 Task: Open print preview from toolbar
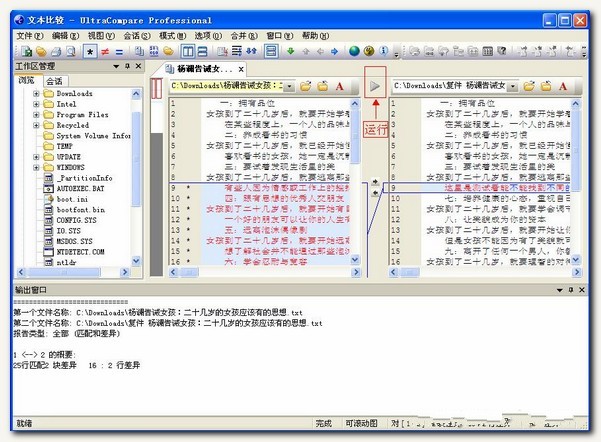click(x=71, y=51)
